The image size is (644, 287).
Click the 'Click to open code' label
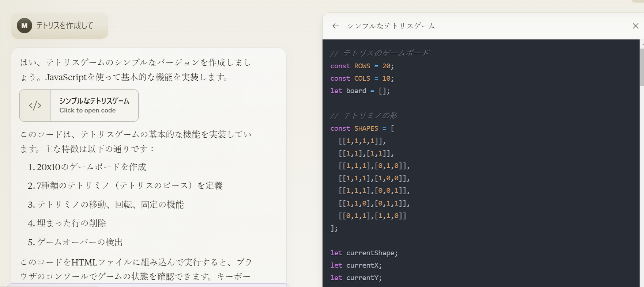pos(87,110)
